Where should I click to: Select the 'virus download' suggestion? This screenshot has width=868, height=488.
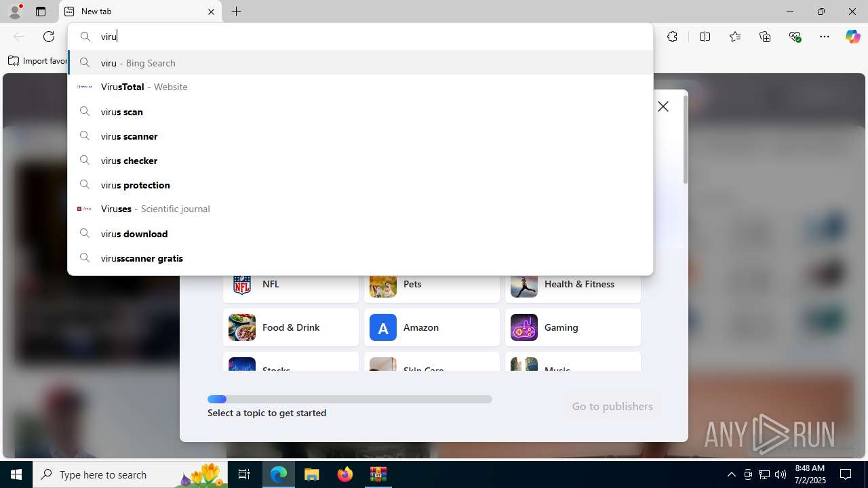[360, 233]
